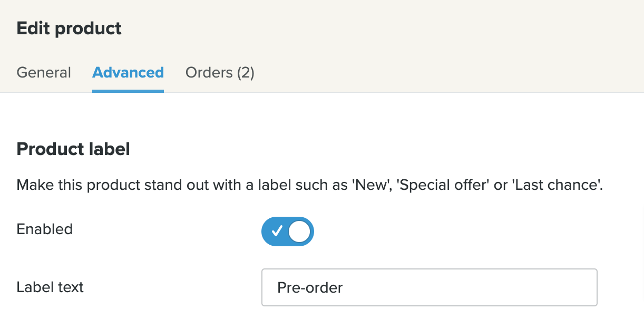Click empty space after "Pre-order" in field

point(474,287)
